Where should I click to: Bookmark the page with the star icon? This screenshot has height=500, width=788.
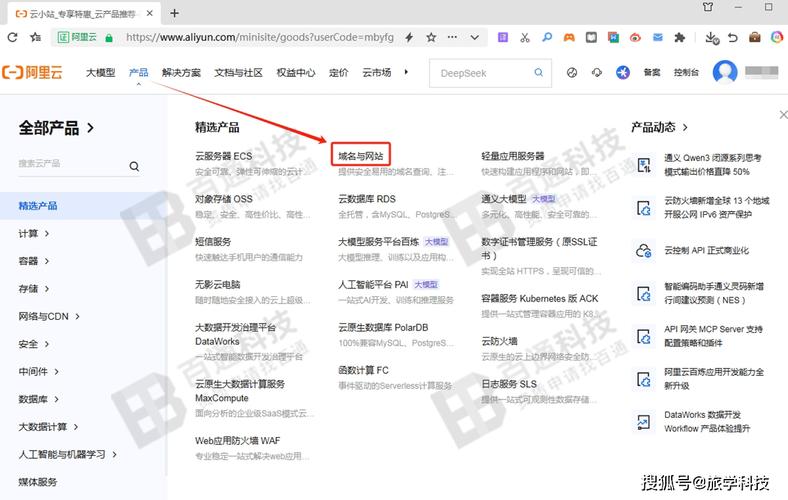tap(431, 37)
